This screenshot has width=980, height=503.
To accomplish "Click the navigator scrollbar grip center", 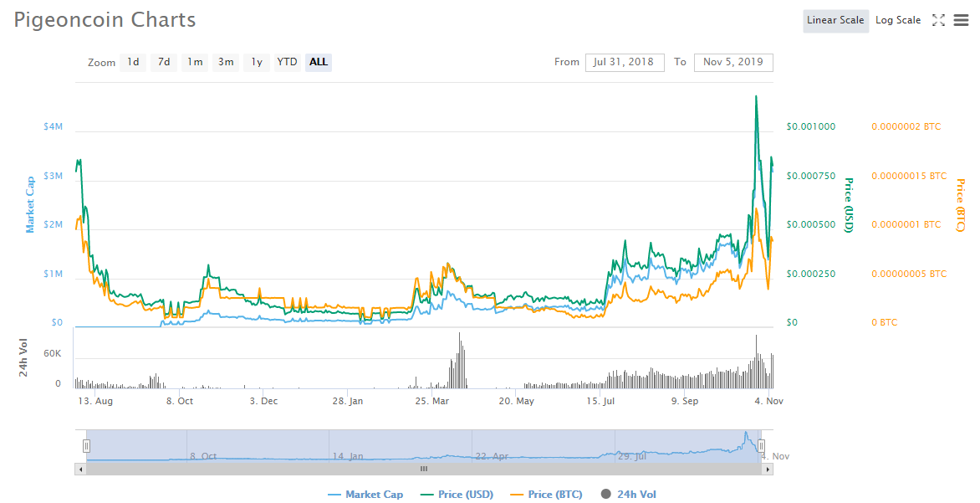I will point(424,469).
